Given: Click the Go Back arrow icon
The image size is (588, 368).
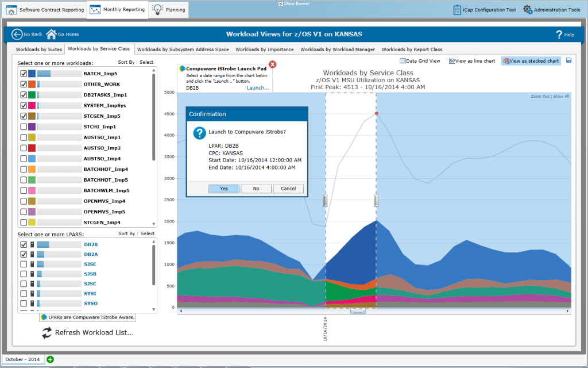Looking at the screenshot, I should tap(17, 34).
